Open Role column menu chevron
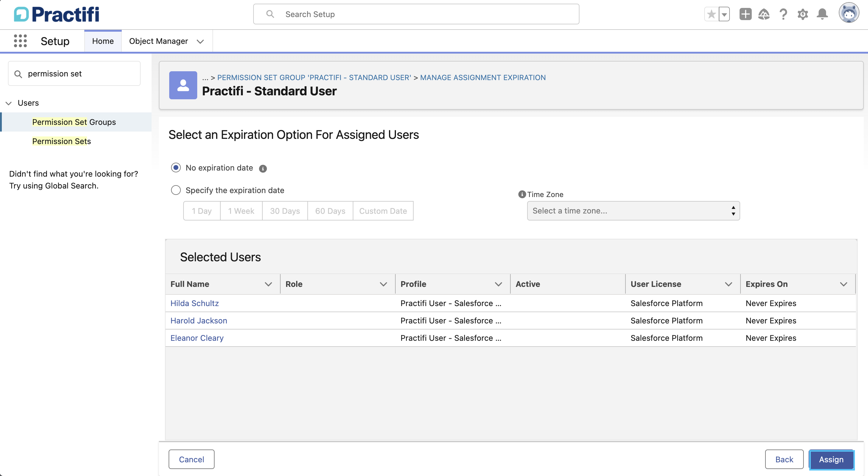The image size is (868, 476). pos(383,284)
